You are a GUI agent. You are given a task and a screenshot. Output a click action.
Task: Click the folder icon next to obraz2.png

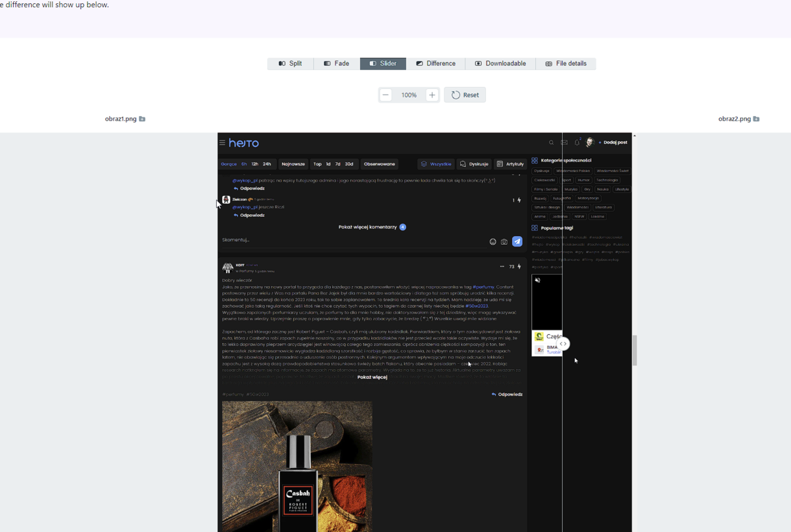756,119
